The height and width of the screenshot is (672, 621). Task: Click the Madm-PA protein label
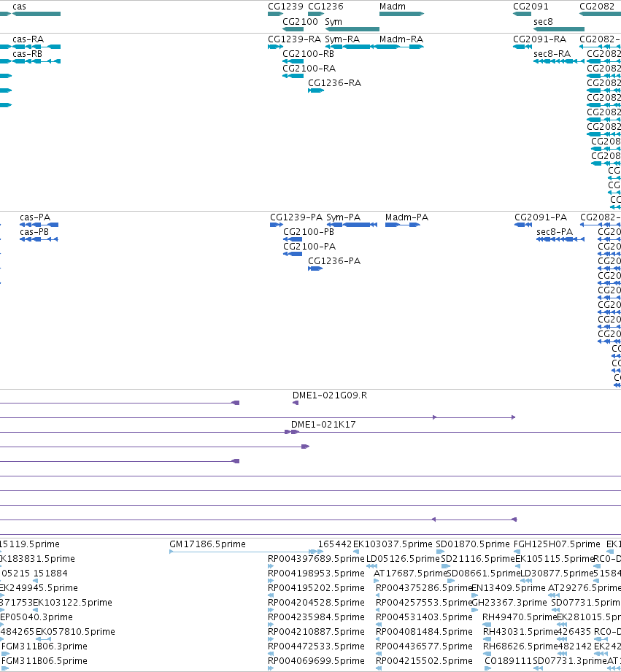[406, 217]
